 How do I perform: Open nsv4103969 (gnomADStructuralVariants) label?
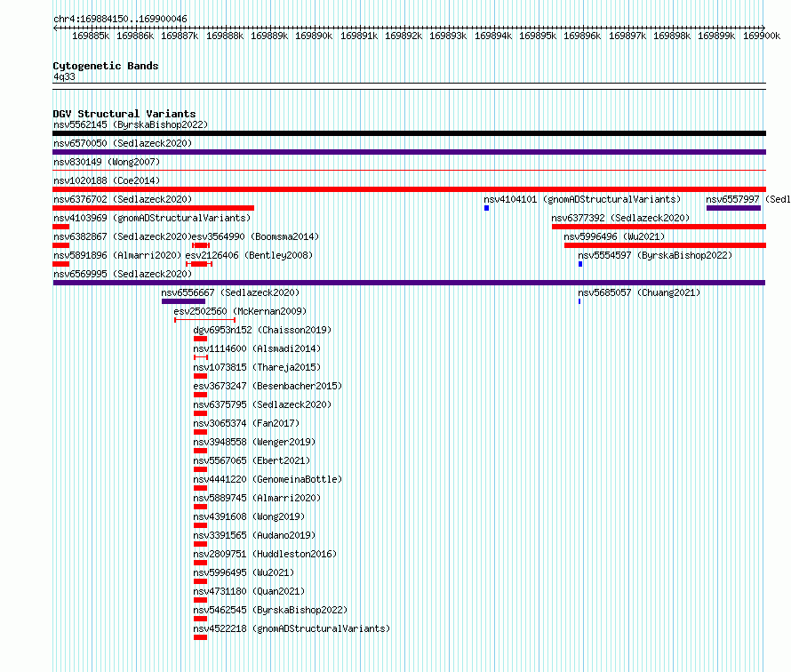152,218
